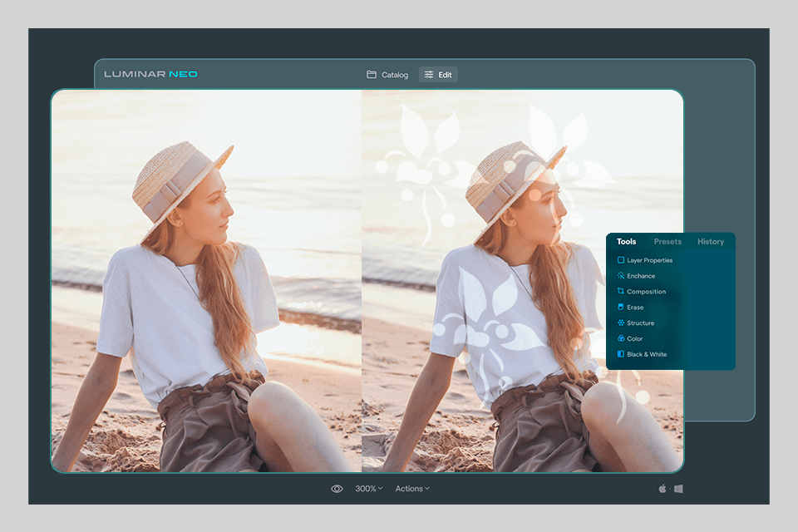
Task: Click the Catalog folder icon
Action: coord(372,75)
